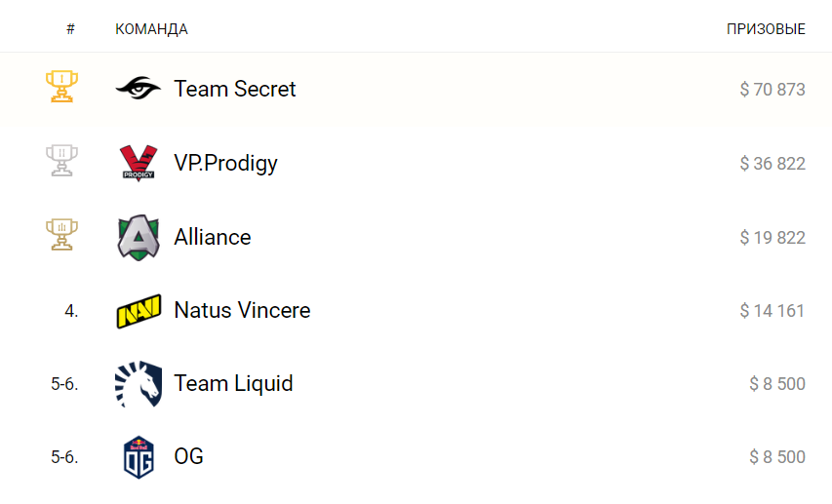The width and height of the screenshot is (832, 504).
Task: Click the gold first-place trophy icon
Action: point(62,88)
